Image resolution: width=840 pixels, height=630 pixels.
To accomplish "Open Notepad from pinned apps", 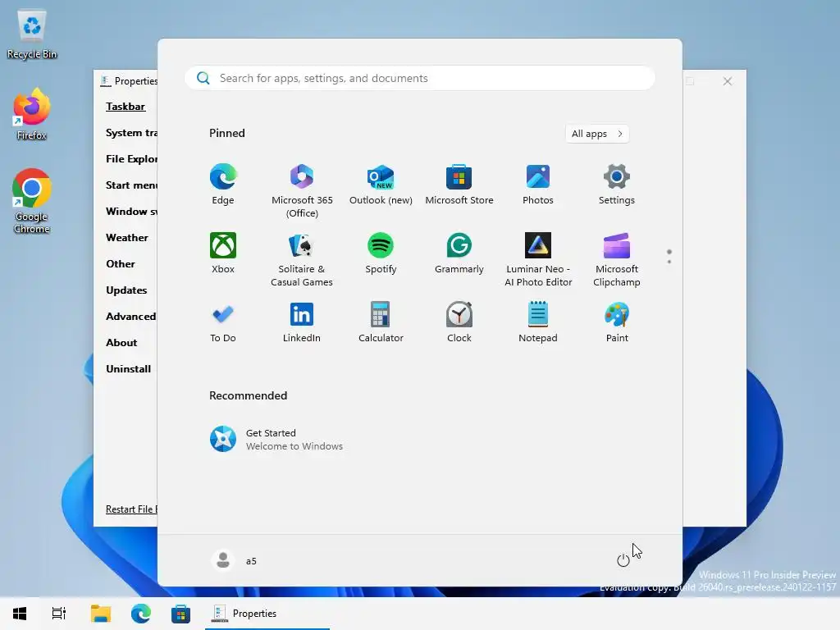I will (538, 322).
